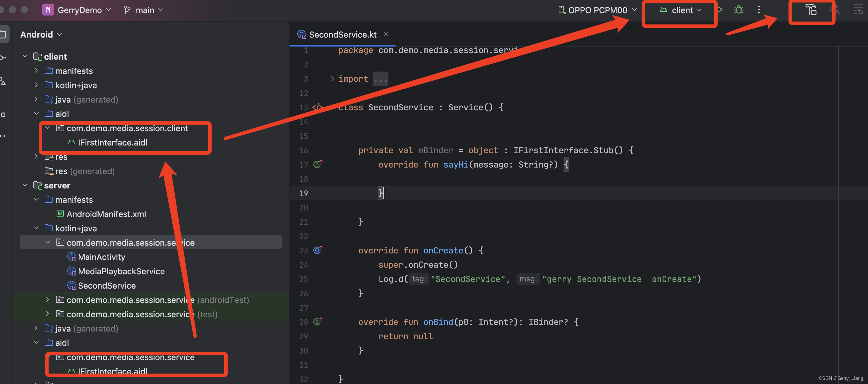868x384 pixels.
Task: Click the Run app play icon
Action: click(x=720, y=10)
